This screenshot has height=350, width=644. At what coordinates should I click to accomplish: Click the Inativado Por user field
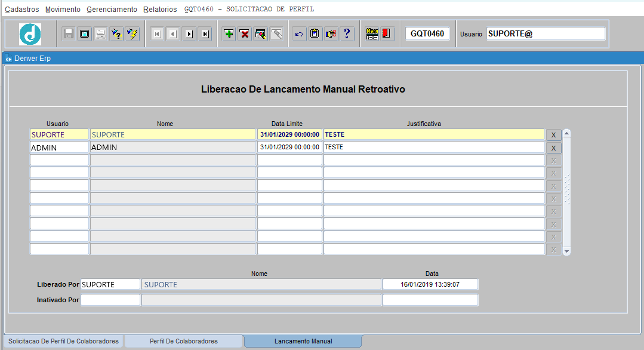pyautogui.click(x=110, y=300)
